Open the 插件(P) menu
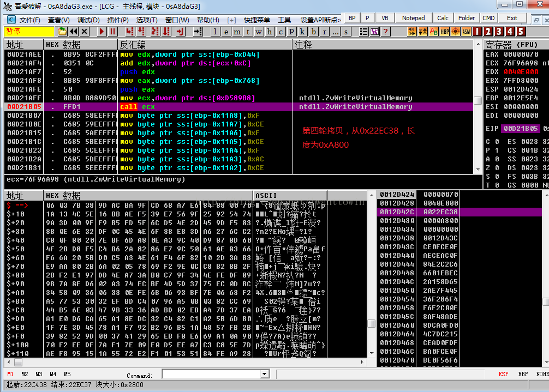549x392 pixels. click(118, 20)
